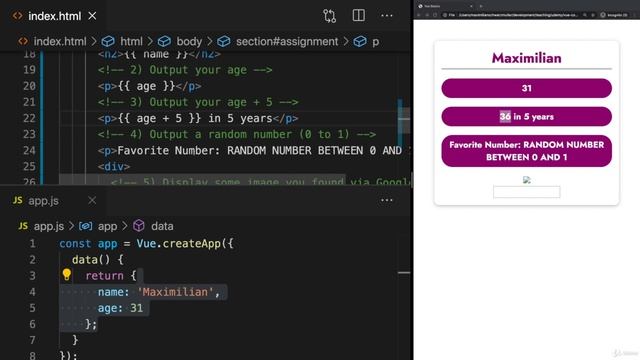
Task: Click the app.js breadcrumb file entry
Action: [49, 226]
